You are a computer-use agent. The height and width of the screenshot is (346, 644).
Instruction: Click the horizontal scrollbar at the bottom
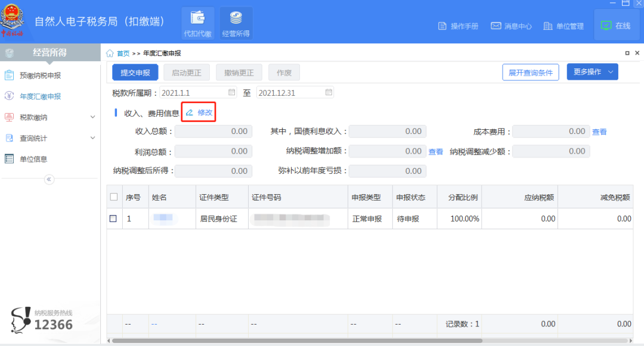tap(298, 341)
